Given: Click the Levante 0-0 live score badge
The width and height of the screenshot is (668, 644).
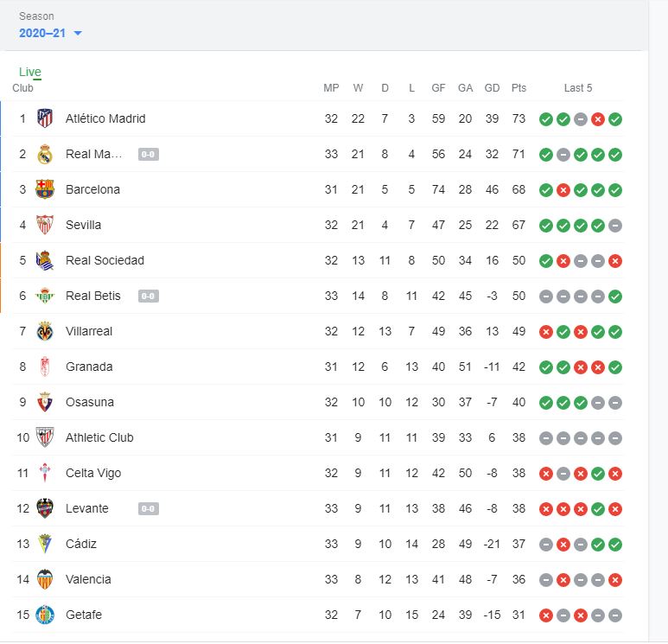Looking at the screenshot, I should click(x=149, y=508).
